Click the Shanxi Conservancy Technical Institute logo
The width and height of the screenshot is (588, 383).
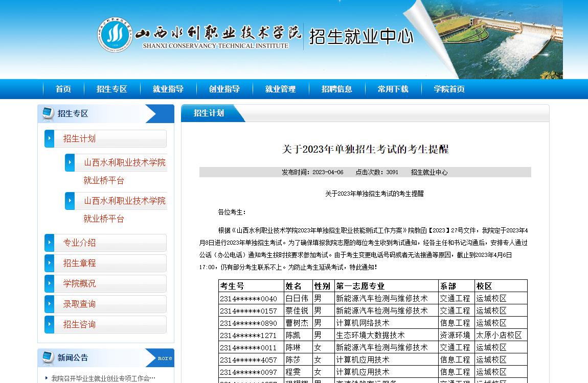click(x=115, y=34)
